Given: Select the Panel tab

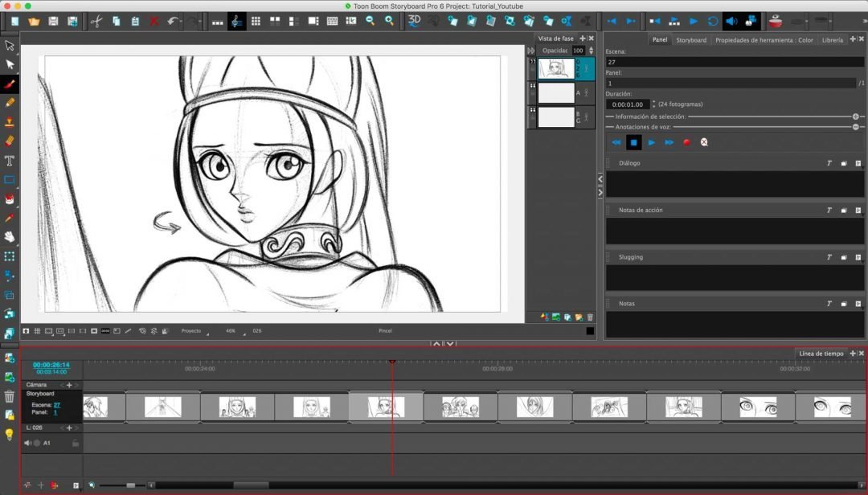Looking at the screenshot, I should (x=659, y=40).
